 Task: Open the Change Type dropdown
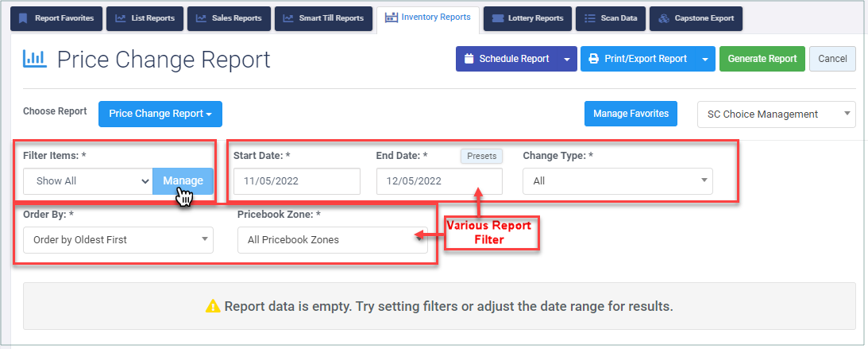pyautogui.click(x=618, y=181)
